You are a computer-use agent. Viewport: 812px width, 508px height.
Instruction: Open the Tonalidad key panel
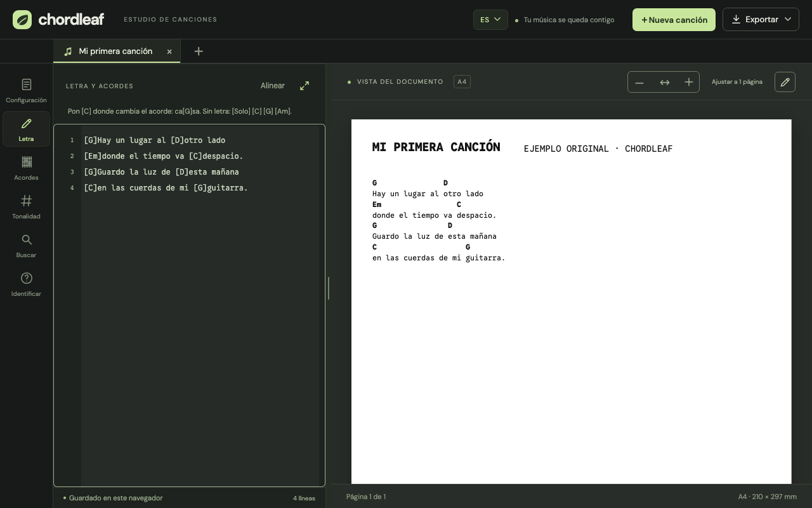click(26, 206)
